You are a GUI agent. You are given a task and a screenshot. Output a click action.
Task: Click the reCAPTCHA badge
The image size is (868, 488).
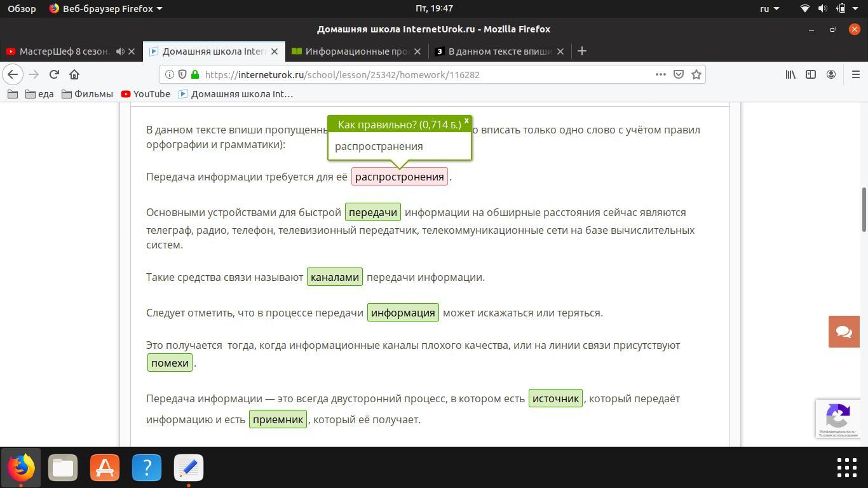[x=837, y=418]
